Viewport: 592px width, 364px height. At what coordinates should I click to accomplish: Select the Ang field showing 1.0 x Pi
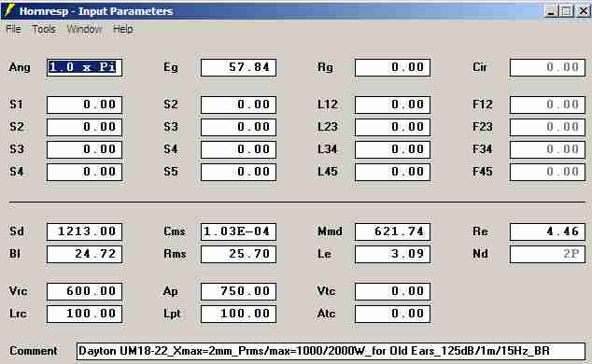coord(84,67)
